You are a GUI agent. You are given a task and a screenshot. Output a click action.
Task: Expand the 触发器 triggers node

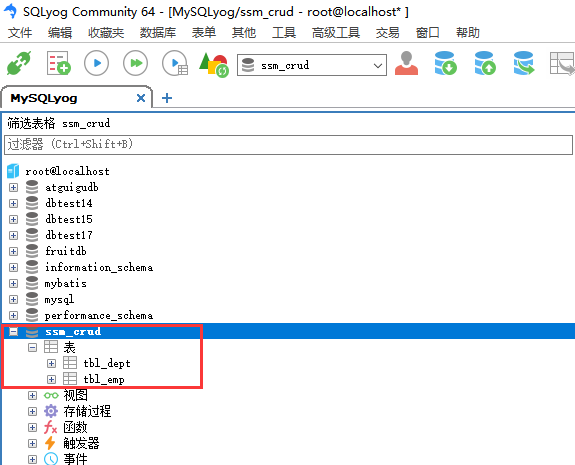33,443
